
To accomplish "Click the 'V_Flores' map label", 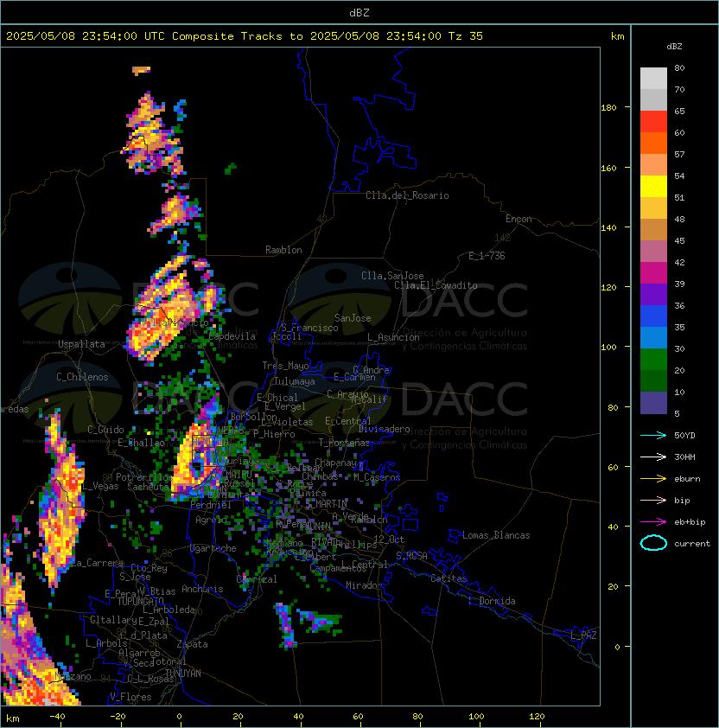I will (x=130, y=698).
